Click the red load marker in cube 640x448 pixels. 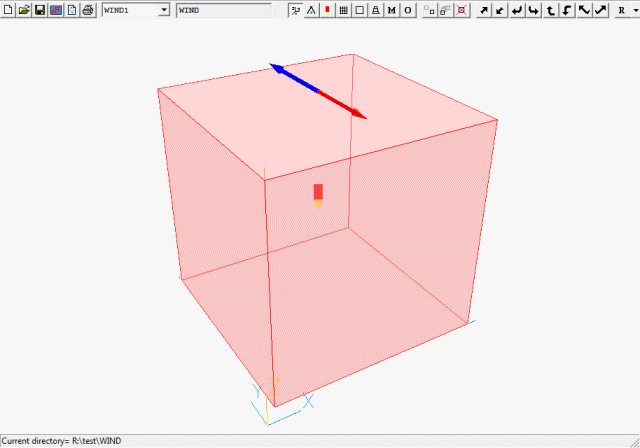pyautogui.click(x=318, y=191)
